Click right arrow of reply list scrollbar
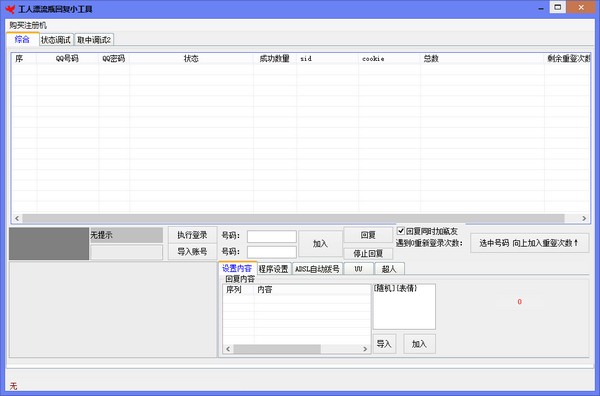600x396 pixels. point(365,349)
